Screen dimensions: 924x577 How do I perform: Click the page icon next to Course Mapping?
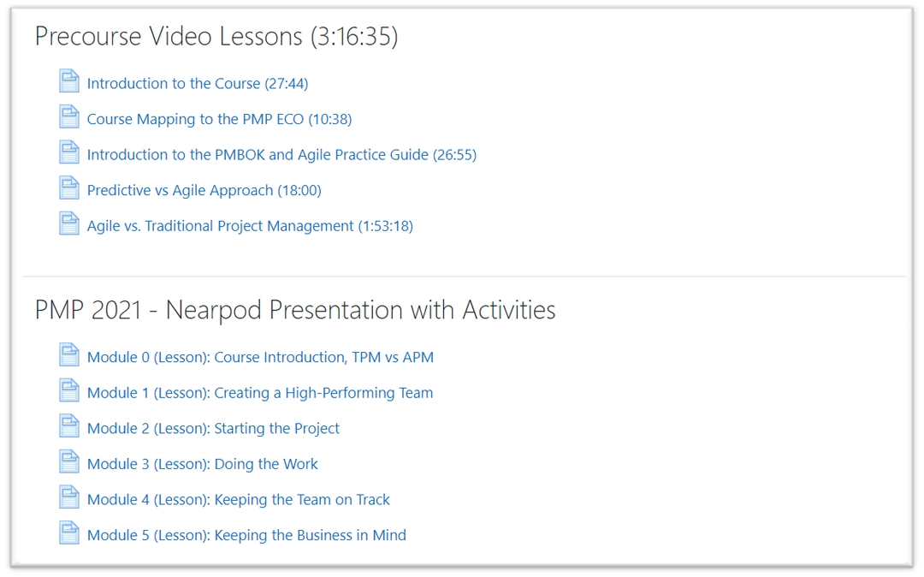coord(68,118)
